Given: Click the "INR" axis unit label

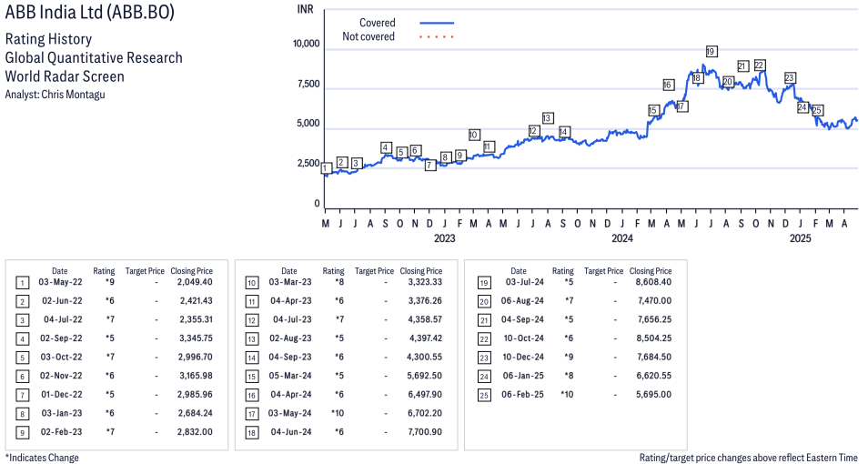Looking at the screenshot, I should tap(305, 9).
